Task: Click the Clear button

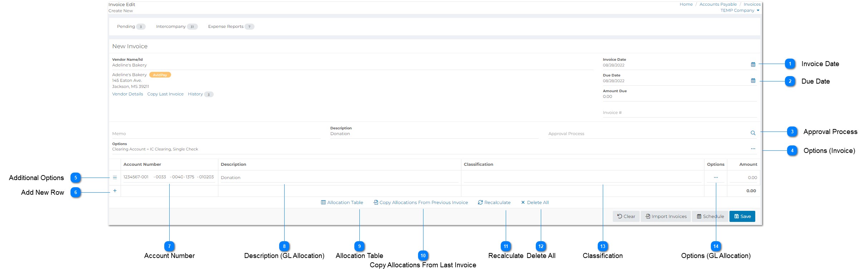Action: click(626, 216)
